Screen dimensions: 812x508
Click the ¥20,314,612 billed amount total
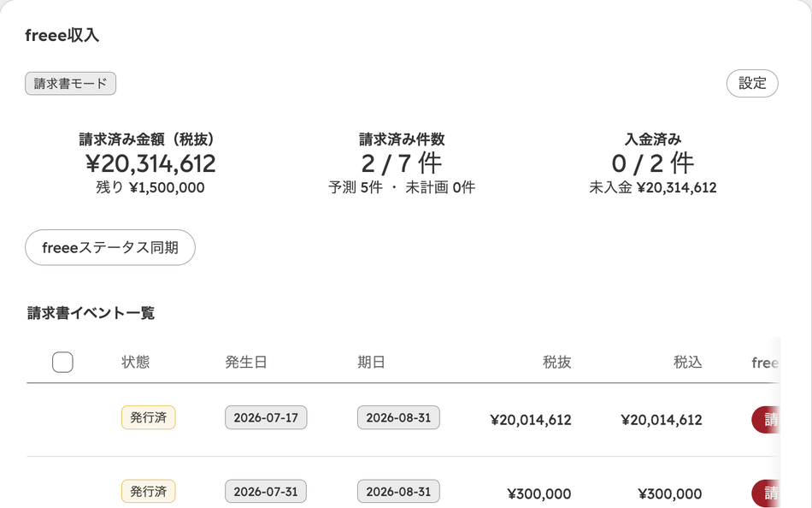click(150, 164)
